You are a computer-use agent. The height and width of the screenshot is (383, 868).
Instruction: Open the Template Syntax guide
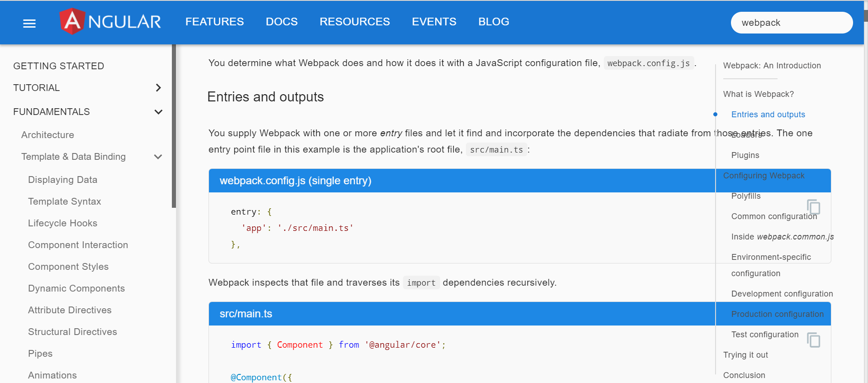[64, 201]
